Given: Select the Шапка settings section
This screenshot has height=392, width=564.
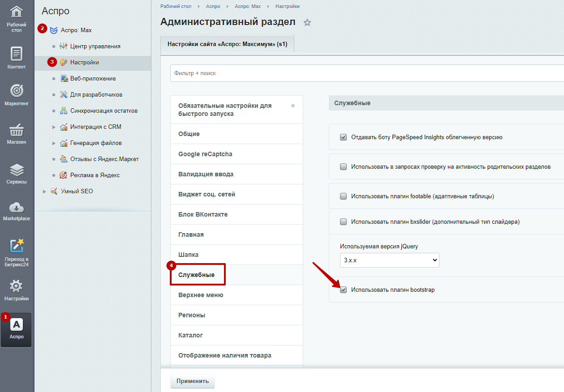Looking at the screenshot, I should pyautogui.click(x=237, y=255).
